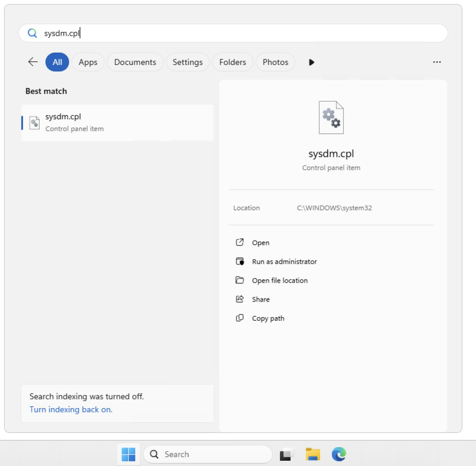The width and height of the screenshot is (476, 466).
Task: Click the Open file location folder icon
Action: pos(240,280)
